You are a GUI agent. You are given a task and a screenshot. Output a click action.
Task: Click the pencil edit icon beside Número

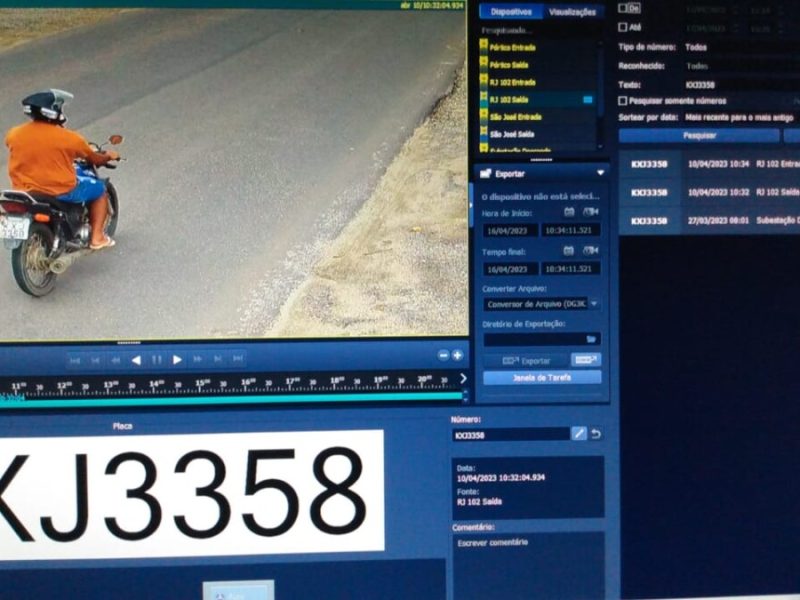coord(579,433)
